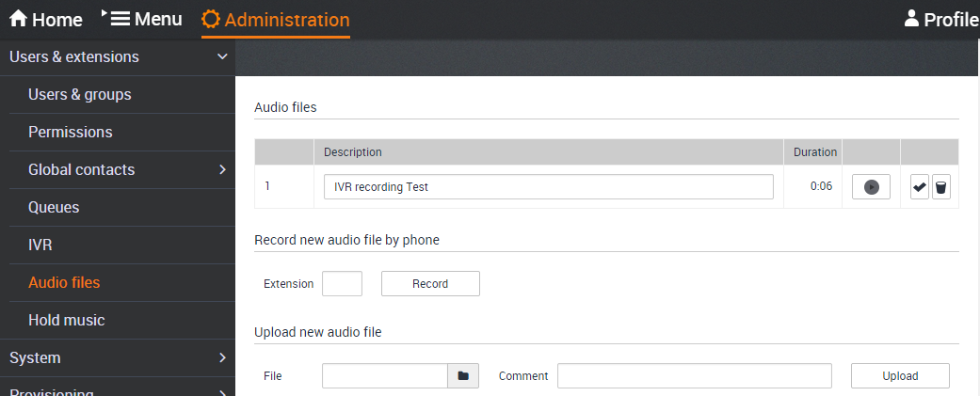Open the Administration tab label
This screenshot has width=980, height=396.
(x=287, y=20)
